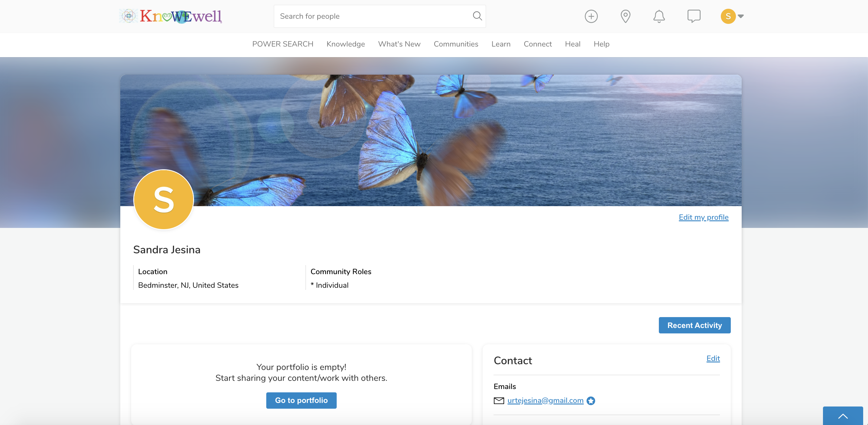Image resolution: width=868 pixels, height=425 pixels.
Task: Open the Knowledge menu
Action: 345,44
